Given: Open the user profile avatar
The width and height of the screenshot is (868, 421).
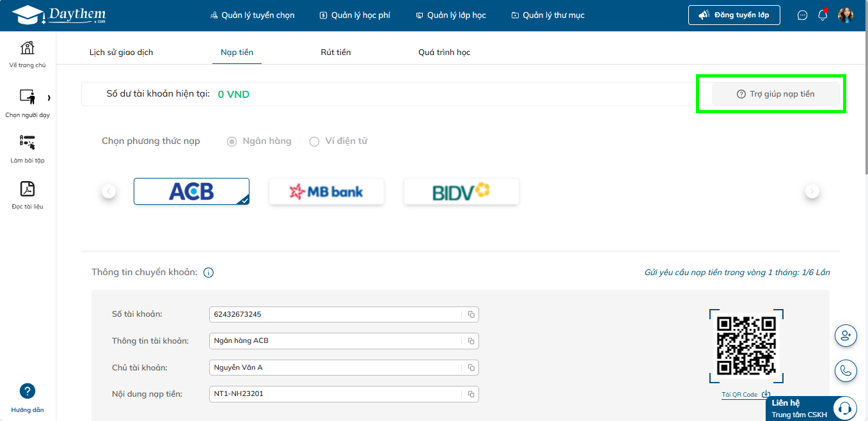Looking at the screenshot, I should pyautogui.click(x=846, y=15).
